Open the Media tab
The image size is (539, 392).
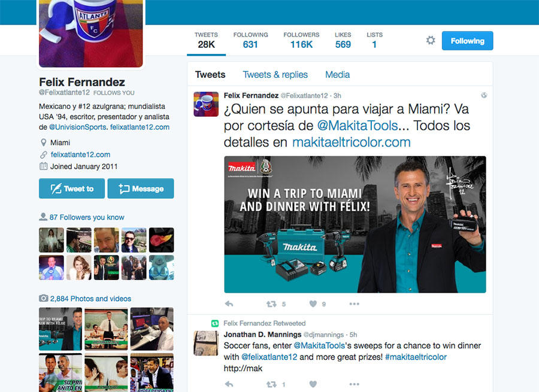[x=337, y=75]
